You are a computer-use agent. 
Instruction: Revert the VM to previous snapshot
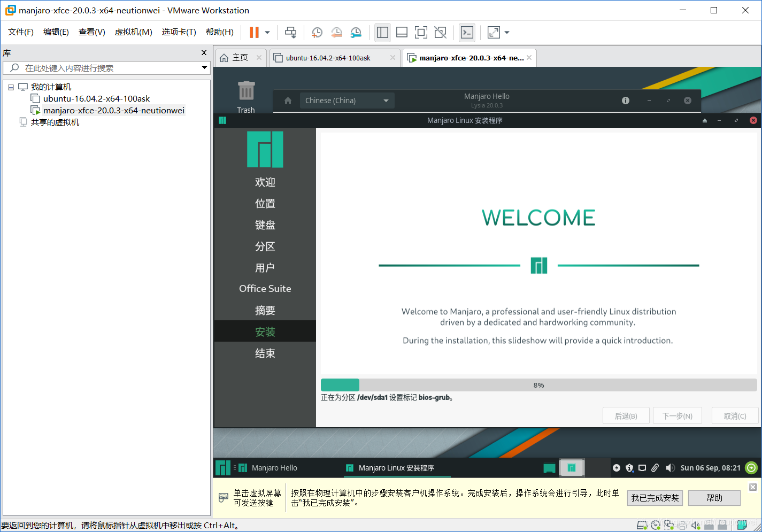coord(336,33)
